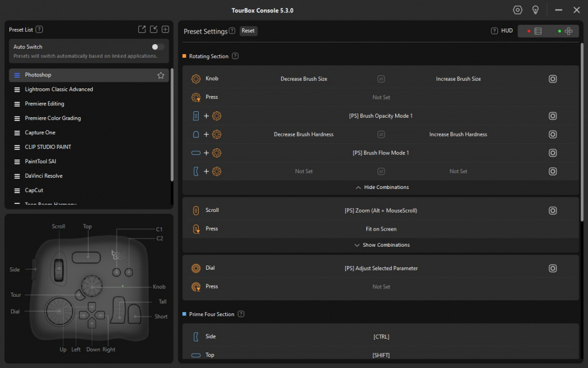The width and height of the screenshot is (588, 368).
Task: Click the Rotating Section help icon
Action: [235, 56]
